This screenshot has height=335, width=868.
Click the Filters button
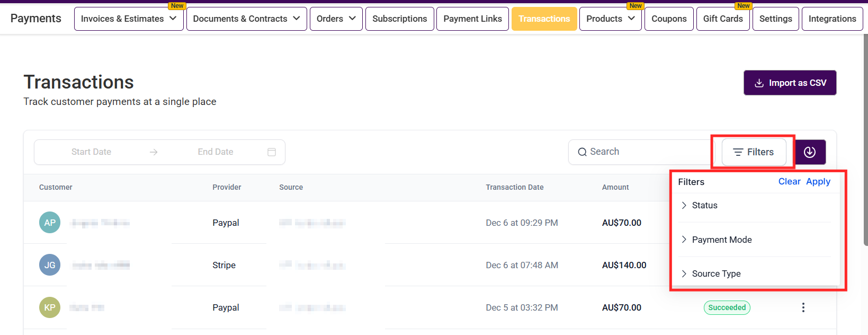pos(754,152)
